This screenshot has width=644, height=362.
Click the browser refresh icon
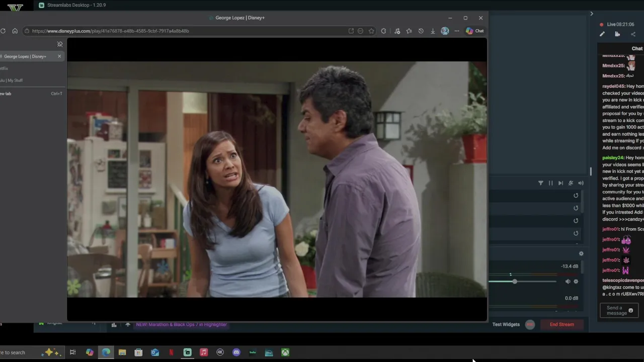coord(3,31)
